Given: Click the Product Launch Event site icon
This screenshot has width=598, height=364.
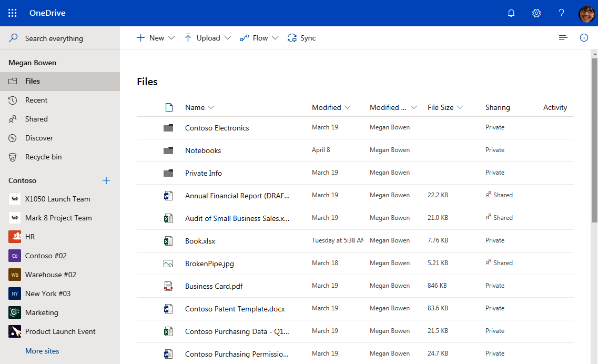Looking at the screenshot, I should [15, 331].
